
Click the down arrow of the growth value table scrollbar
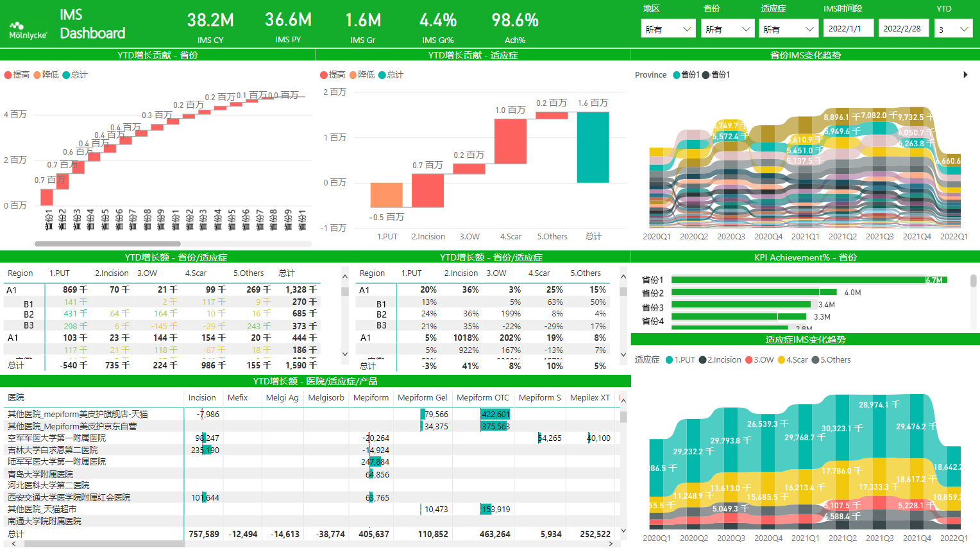coord(345,354)
